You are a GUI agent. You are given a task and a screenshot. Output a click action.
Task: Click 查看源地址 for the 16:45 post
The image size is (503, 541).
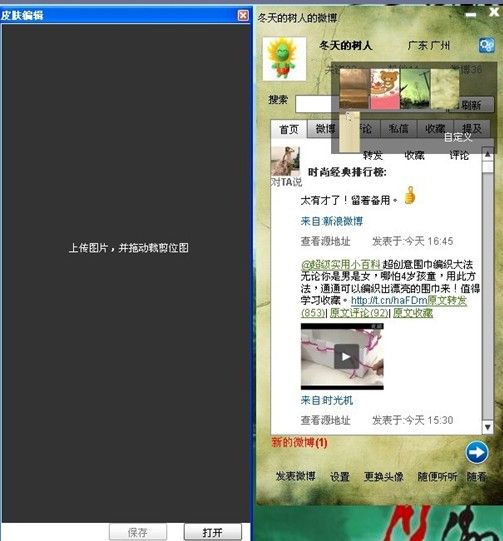(325, 241)
